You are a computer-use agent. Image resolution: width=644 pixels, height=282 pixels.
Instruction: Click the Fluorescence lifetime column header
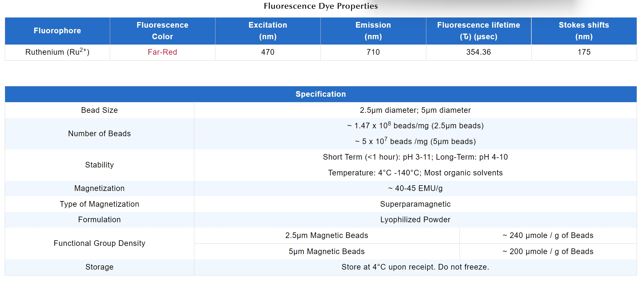478,31
